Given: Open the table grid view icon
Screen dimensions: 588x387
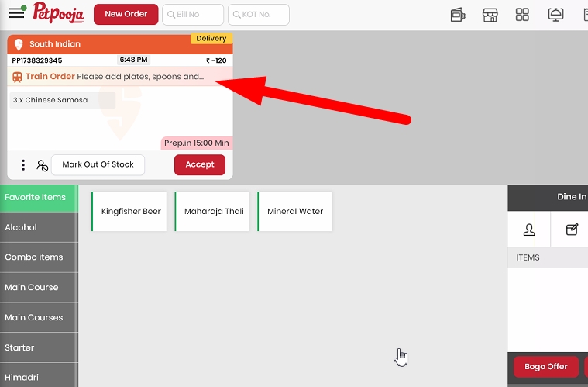Looking at the screenshot, I should [522, 15].
